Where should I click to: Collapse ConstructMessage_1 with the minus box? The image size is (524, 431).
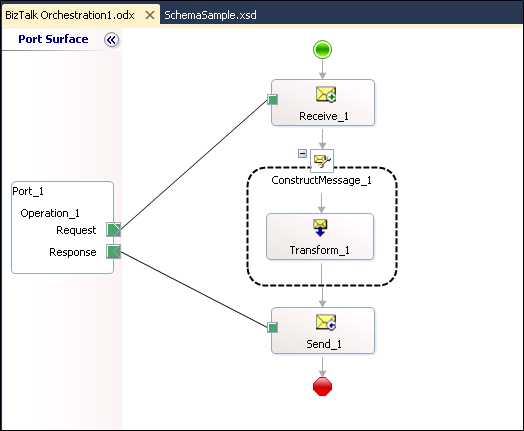302,153
